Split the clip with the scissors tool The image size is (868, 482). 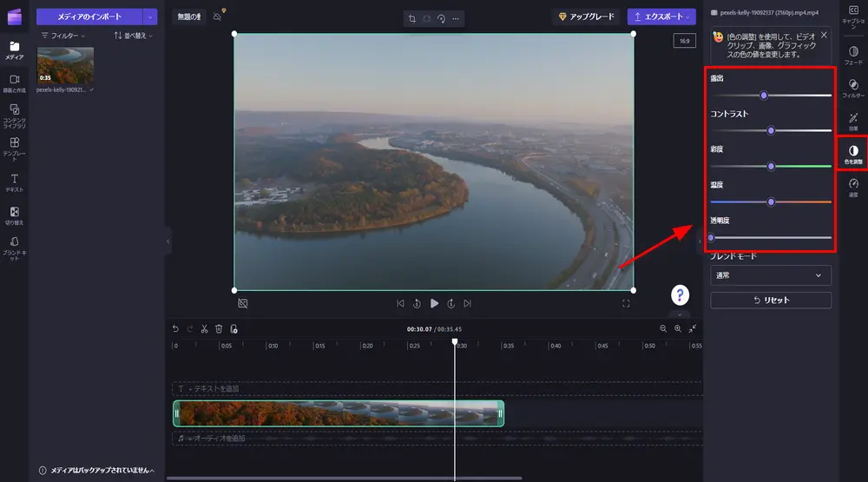pyautogui.click(x=204, y=329)
